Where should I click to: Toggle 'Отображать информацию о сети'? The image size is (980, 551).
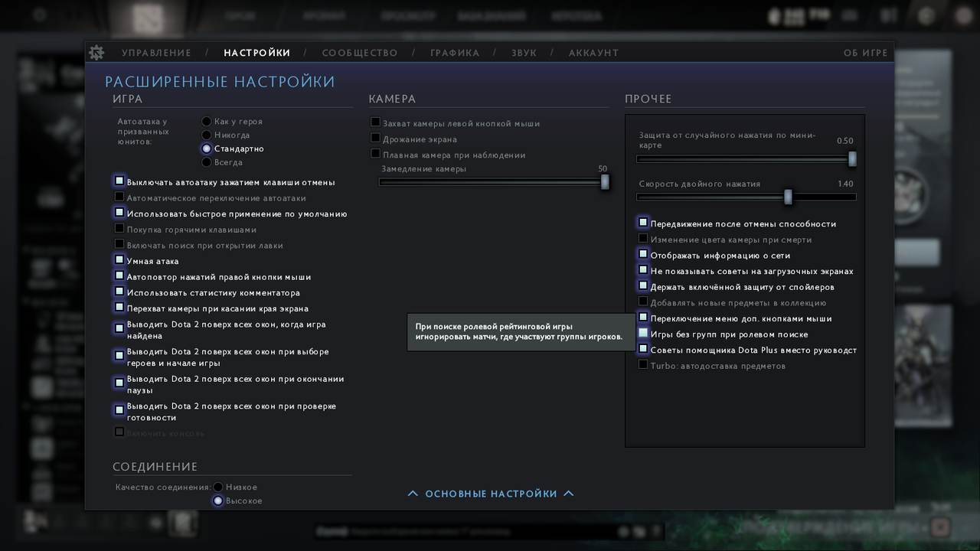click(643, 254)
